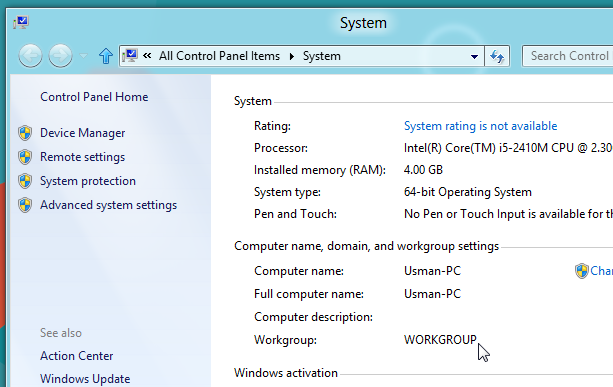613x387 pixels.
Task: Click the Search Control Panel field
Action: click(x=568, y=56)
